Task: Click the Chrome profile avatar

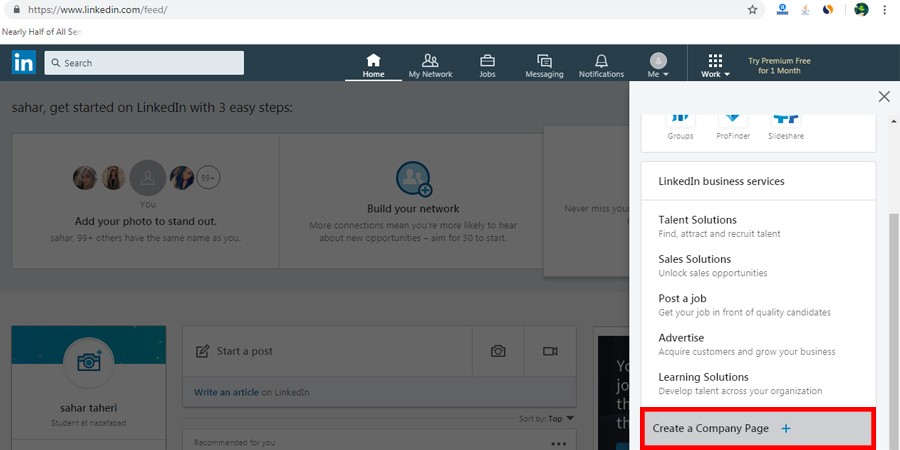Action: click(861, 9)
